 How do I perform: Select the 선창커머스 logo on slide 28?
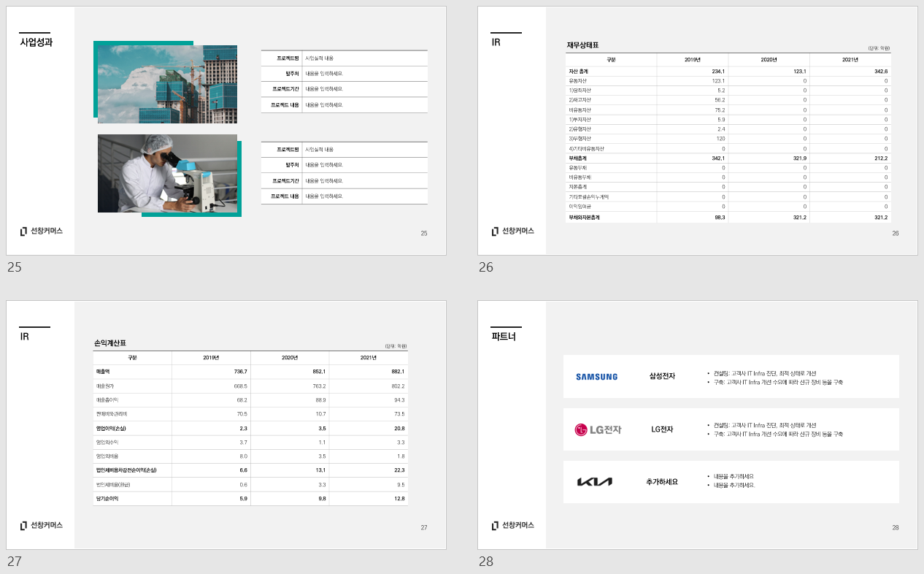click(x=513, y=525)
